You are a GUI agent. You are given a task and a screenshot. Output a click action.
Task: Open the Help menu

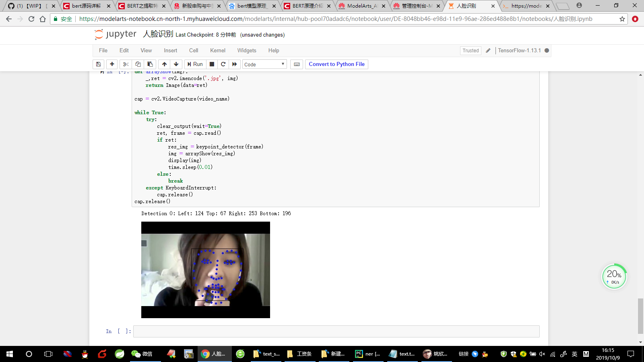pyautogui.click(x=274, y=50)
